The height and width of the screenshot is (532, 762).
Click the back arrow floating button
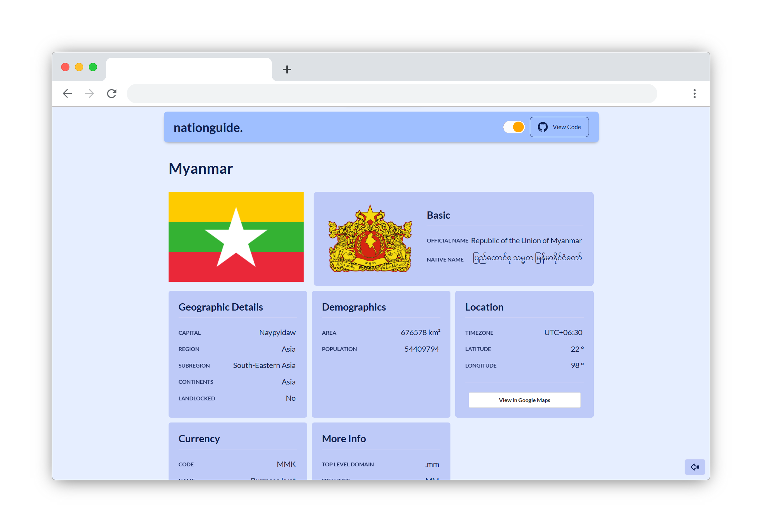tap(695, 467)
